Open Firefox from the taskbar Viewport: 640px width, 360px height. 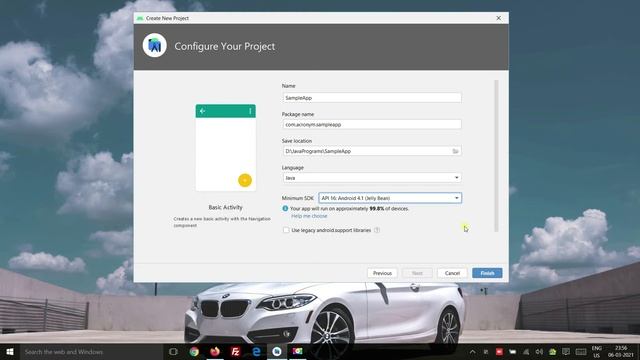(x=215, y=351)
